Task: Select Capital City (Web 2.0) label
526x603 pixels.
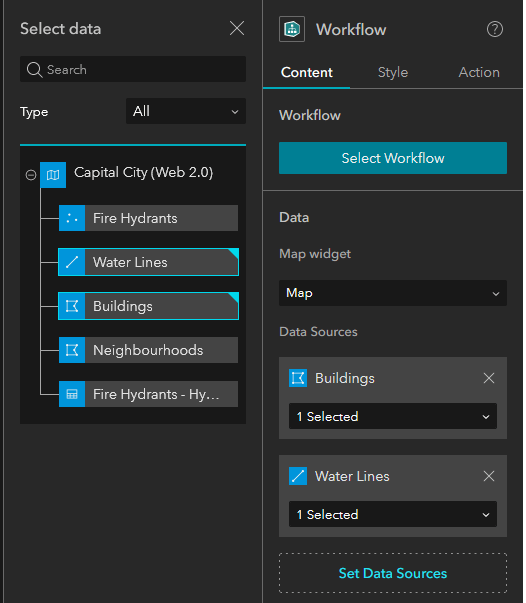Action: (143, 172)
